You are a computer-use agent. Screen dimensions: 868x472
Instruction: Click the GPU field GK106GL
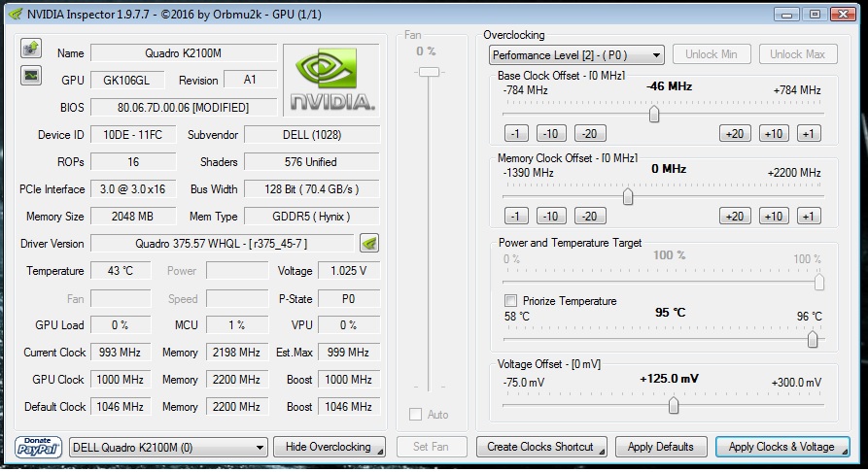coord(127,81)
